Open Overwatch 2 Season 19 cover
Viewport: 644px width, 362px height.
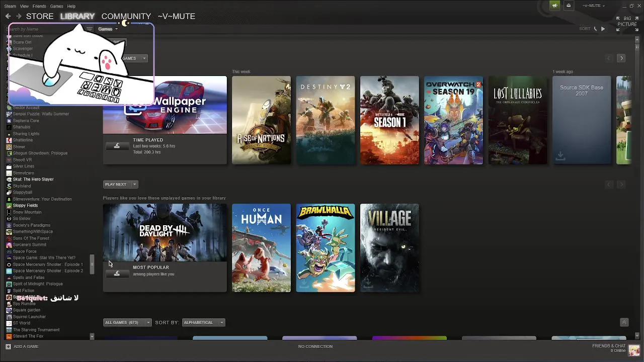tap(454, 120)
